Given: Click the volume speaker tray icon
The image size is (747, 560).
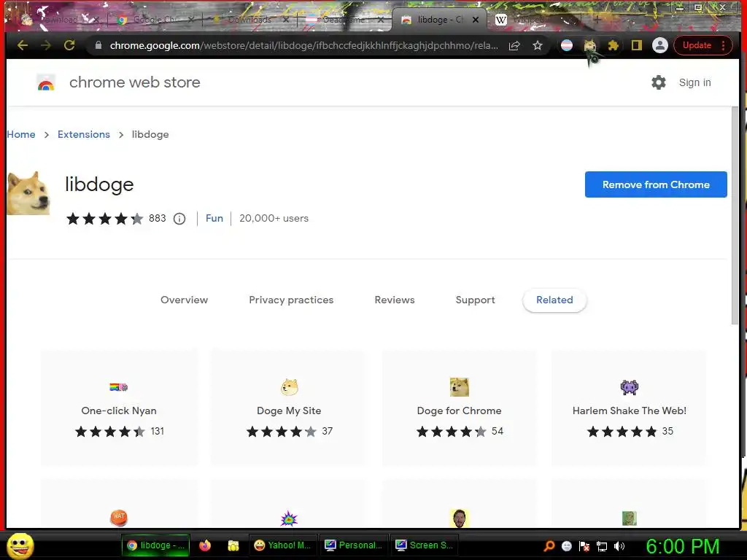Looking at the screenshot, I should point(619,546).
